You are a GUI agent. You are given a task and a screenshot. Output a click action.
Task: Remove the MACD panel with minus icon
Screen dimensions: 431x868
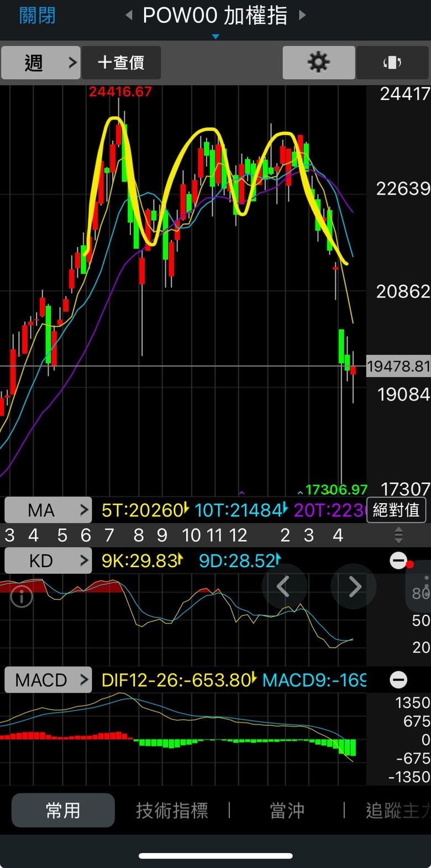(398, 680)
